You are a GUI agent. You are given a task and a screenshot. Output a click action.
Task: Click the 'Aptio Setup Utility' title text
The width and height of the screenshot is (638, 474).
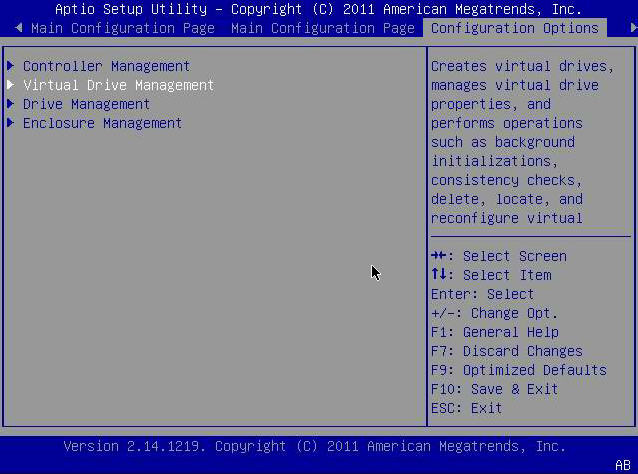pyautogui.click(x=131, y=9)
